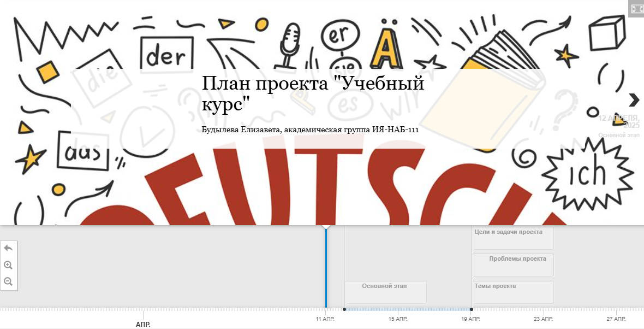Click the 27 АПР. date label
The height and width of the screenshot is (329, 644).
[616, 319]
